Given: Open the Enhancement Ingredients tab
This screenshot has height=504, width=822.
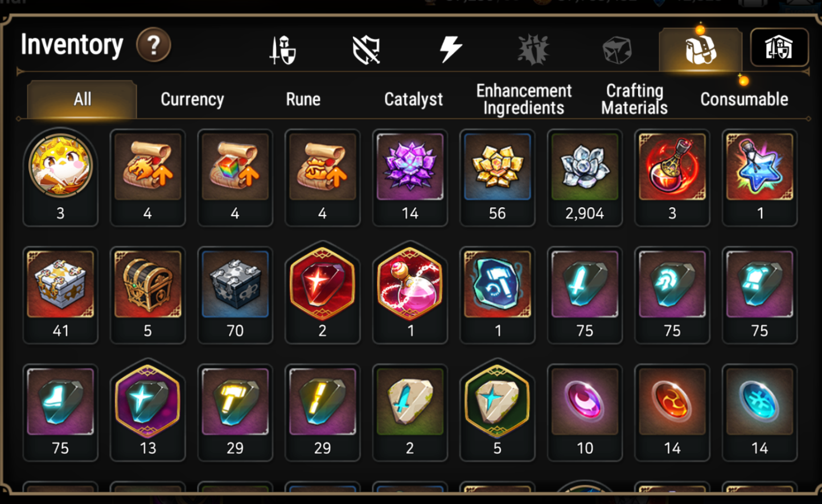Looking at the screenshot, I should point(524,100).
